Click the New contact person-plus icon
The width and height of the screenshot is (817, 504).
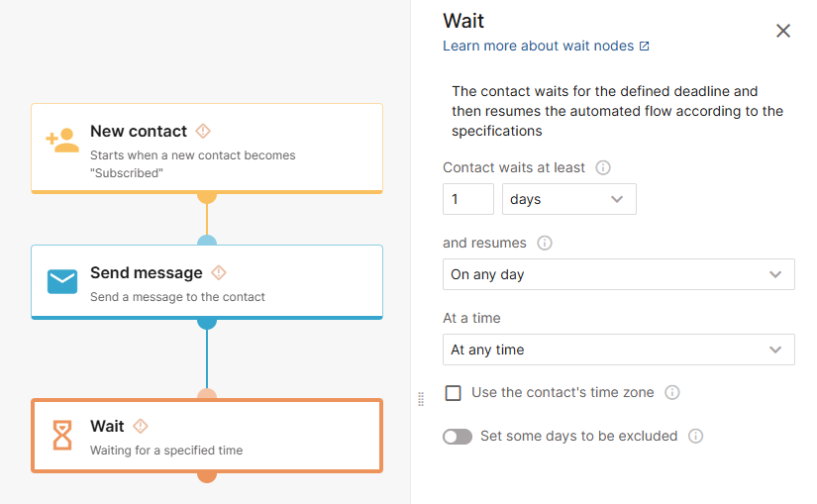(x=62, y=141)
